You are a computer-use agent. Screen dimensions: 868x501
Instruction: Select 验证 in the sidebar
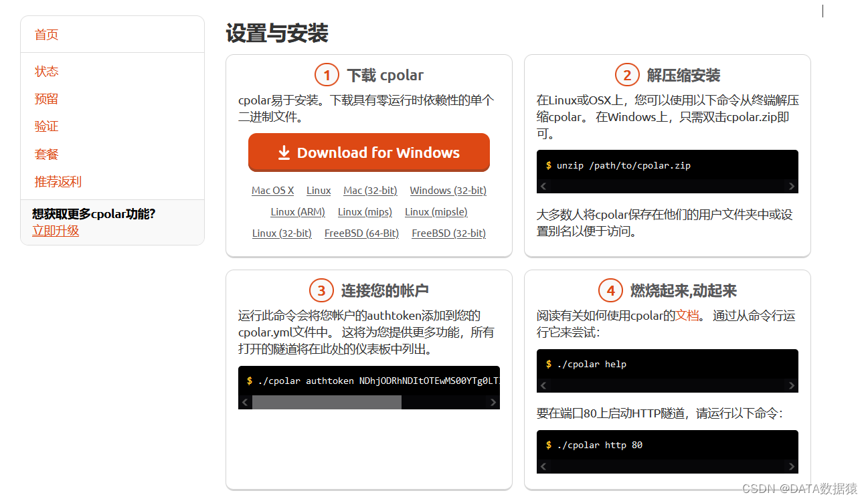click(x=46, y=126)
